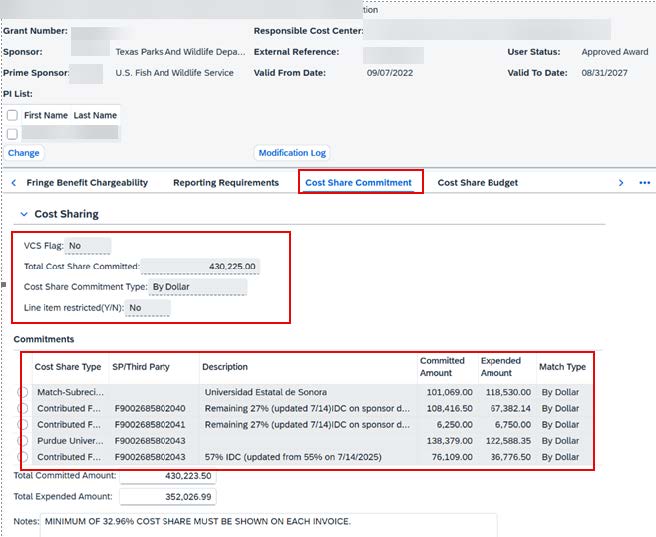Click the Match Type column header

tap(562, 367)
